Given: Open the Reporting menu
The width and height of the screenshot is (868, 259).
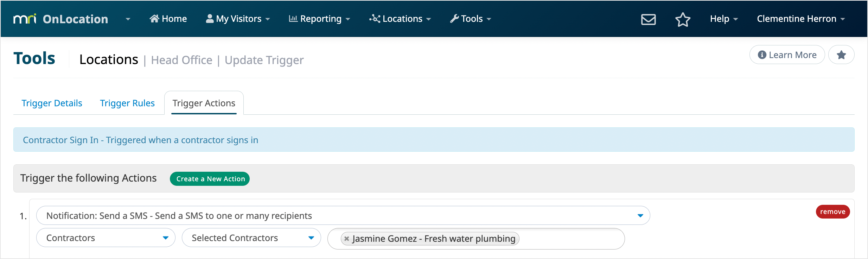Looking at the screenshot, I should click(x=319, y=19).
